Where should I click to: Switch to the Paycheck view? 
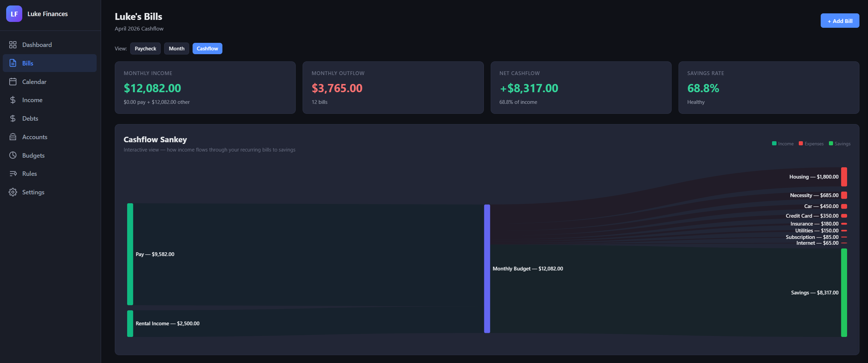pyautogui.click(x=145, y=48)
